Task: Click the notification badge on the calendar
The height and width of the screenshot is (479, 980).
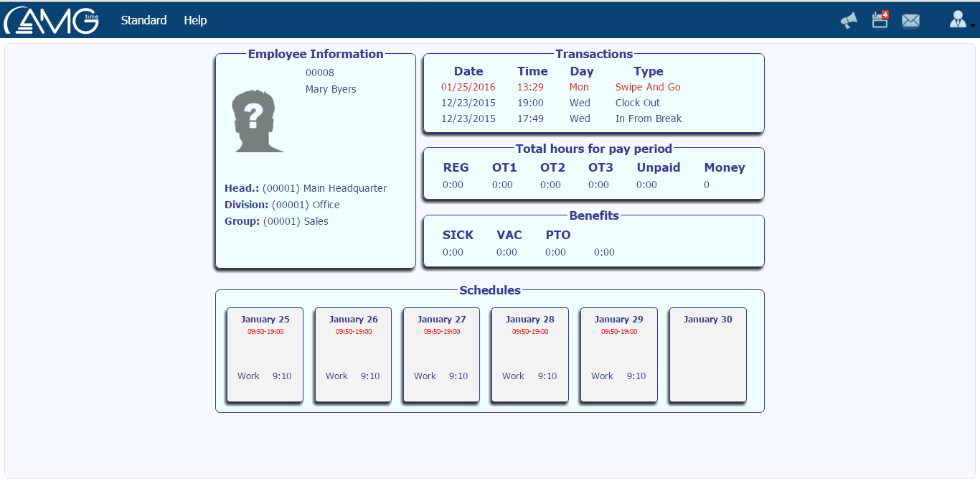Action: click(885, 14)
